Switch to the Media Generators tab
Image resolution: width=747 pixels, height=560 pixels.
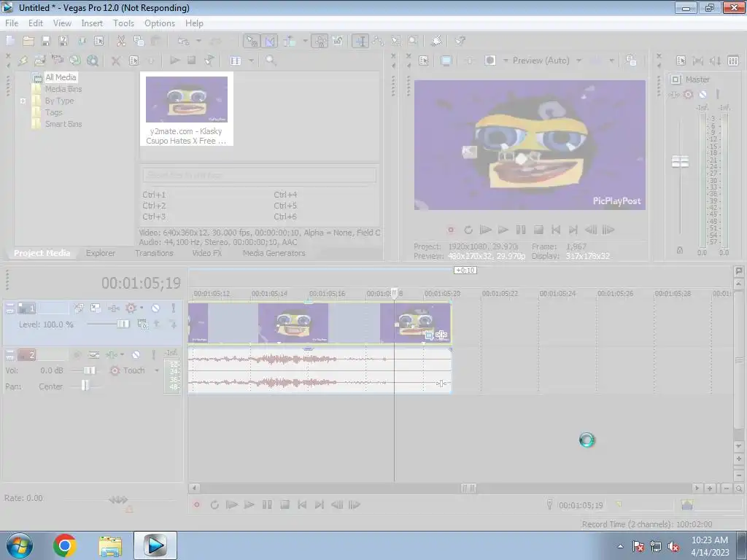pos(274,253)
